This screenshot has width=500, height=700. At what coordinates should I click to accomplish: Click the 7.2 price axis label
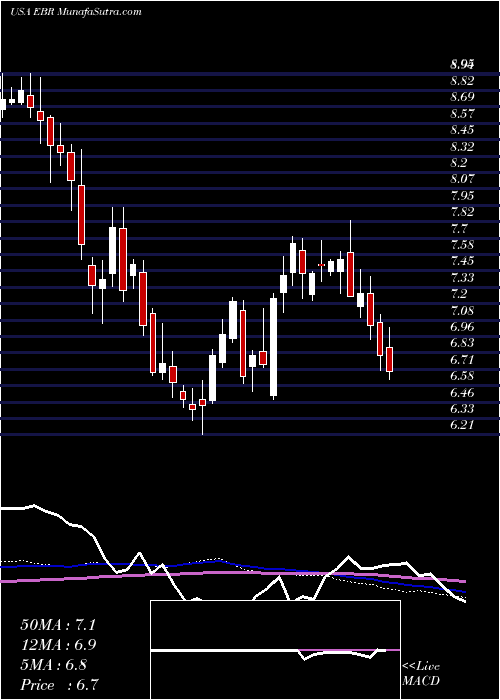458,294
